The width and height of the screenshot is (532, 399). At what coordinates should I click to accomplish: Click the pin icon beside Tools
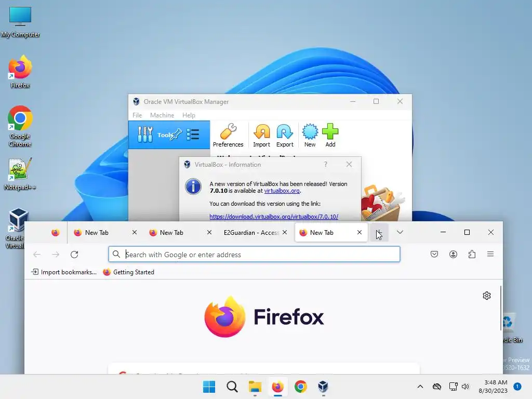pos(177,135)
